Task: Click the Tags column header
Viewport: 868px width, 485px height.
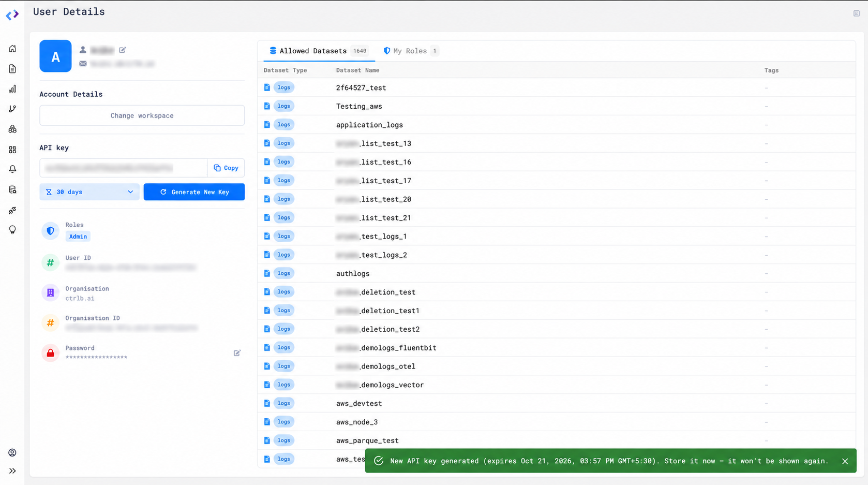Action: (771, 70)
